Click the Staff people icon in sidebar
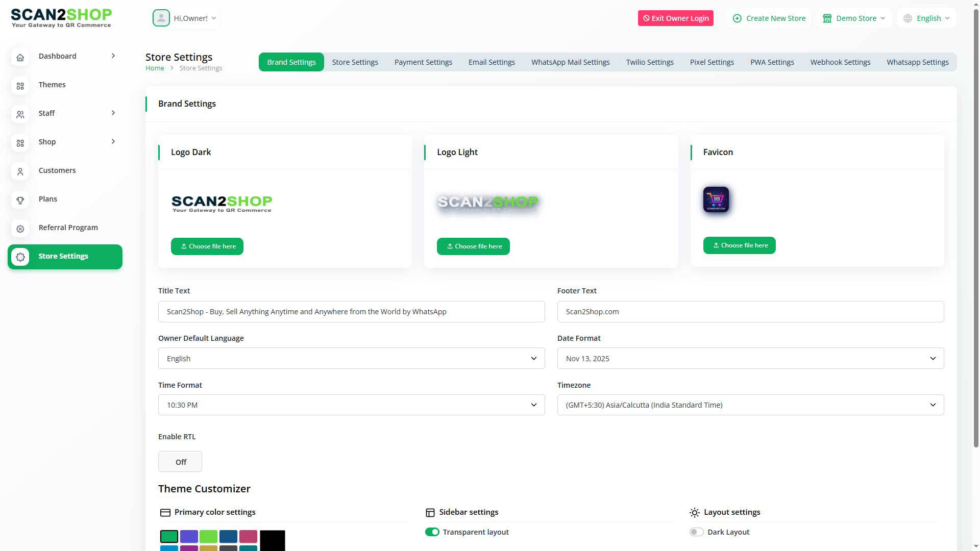Screen dimensions: 980x551 [x=20, y=114]
